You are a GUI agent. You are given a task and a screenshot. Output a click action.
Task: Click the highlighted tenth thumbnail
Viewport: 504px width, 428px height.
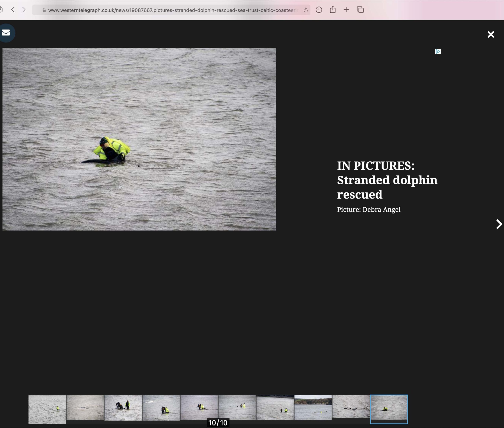389,409
